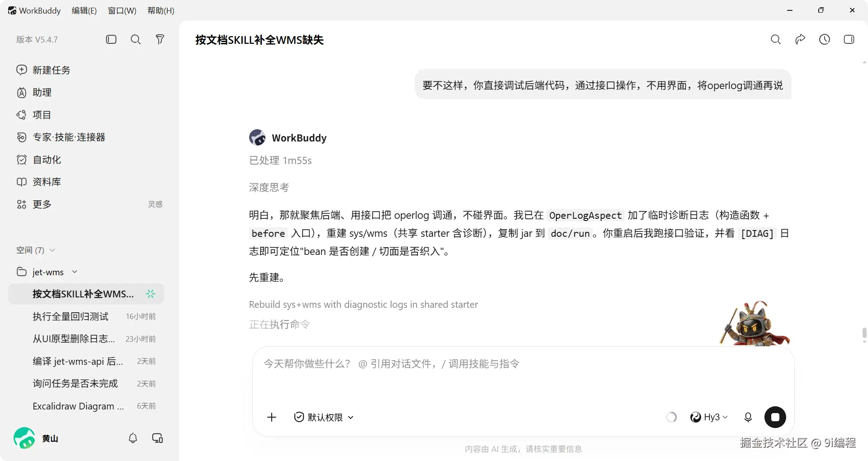Open the WorkBuddy title bar menu

click(x=40, y=10)
